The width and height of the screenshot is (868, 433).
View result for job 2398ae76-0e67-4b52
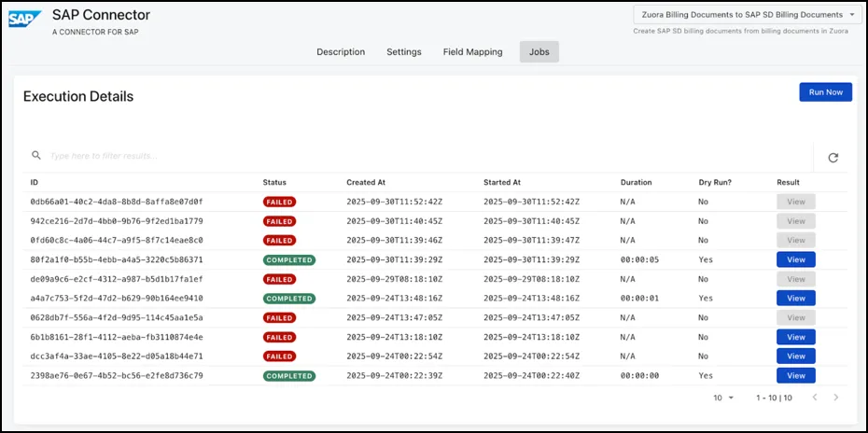(x=795, y=375)
